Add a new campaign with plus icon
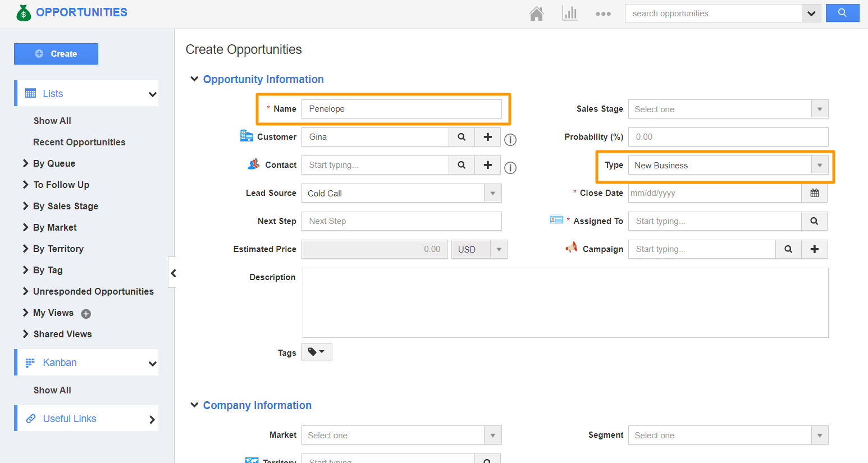The image size is (868, 463). click(815, 249)
